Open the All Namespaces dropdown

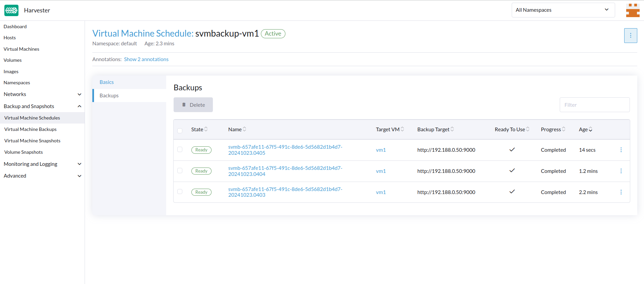(563, 10)
